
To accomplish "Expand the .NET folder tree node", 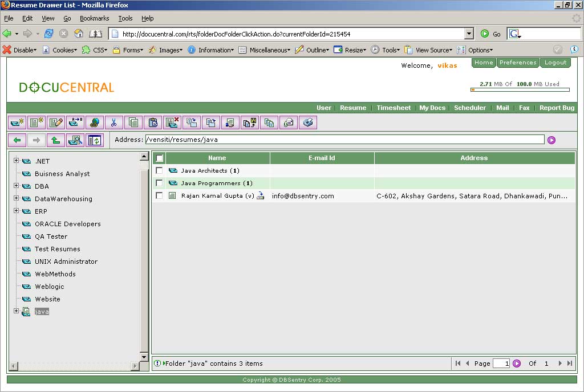I will 17,161.
